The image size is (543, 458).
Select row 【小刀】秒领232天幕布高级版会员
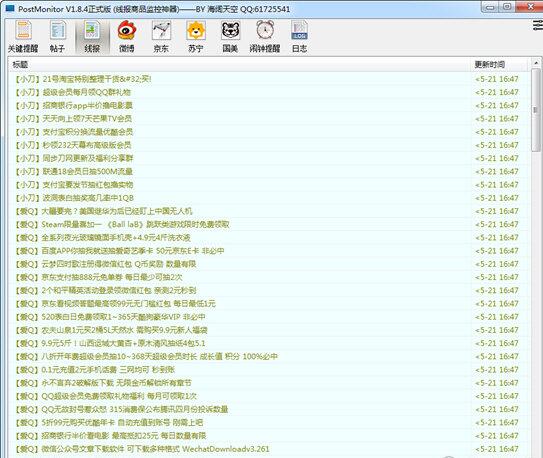point(269,145)
